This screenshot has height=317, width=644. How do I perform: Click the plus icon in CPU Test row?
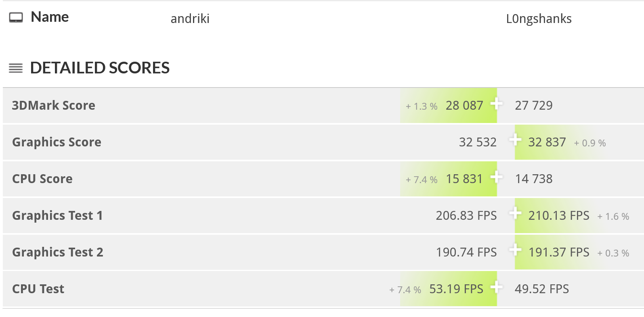point(496,287)
